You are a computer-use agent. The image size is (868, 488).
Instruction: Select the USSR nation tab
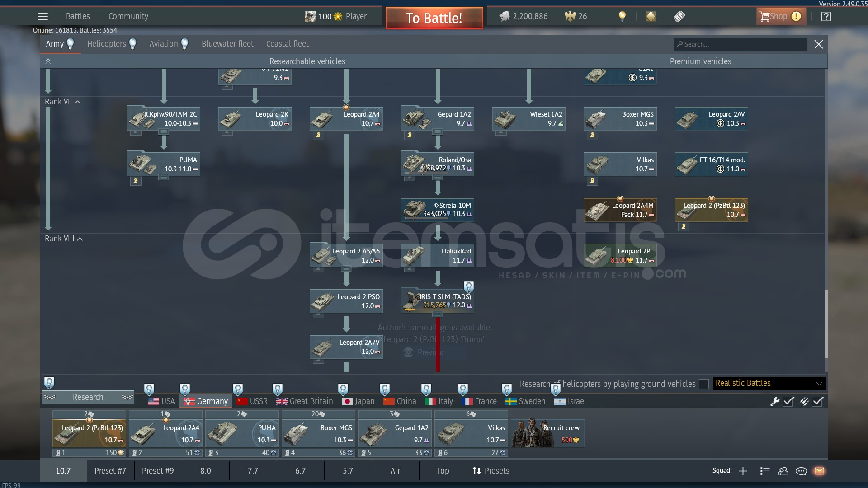click(252, 401)
